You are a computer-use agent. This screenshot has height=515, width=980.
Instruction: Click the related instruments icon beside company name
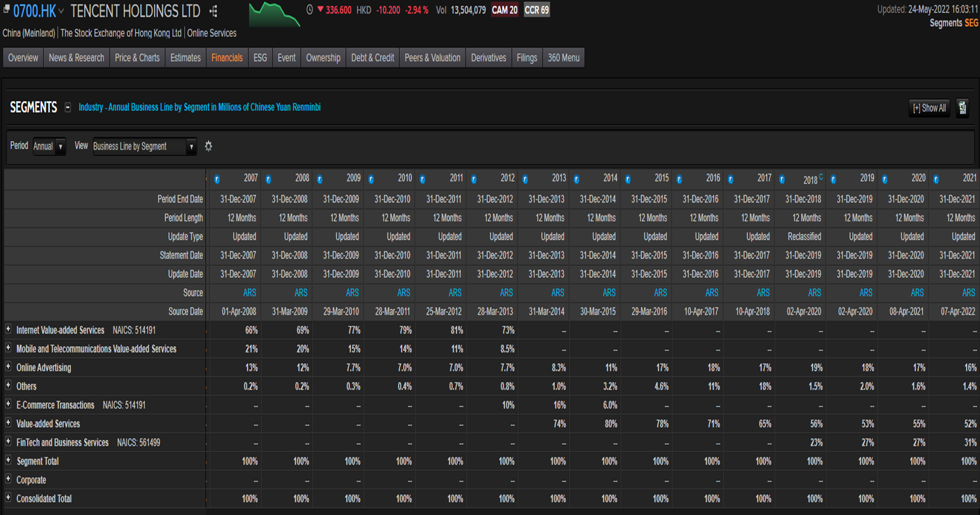[x=214, y=11]
